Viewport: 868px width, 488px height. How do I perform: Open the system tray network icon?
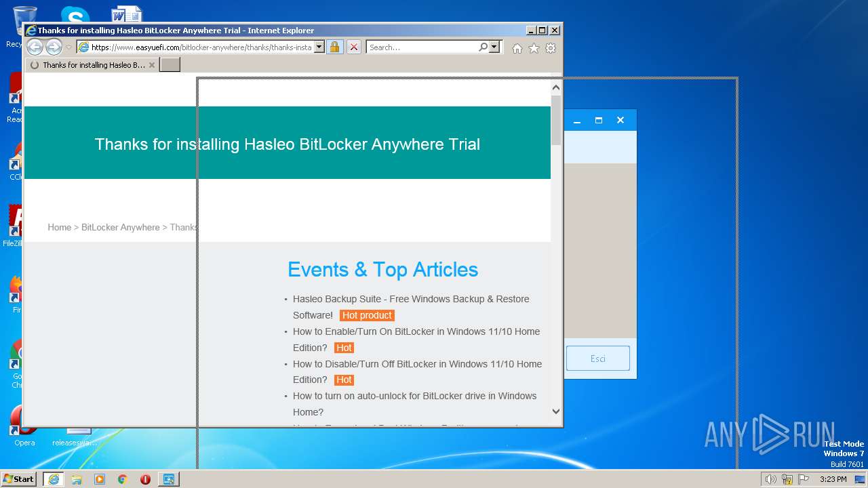787,479
